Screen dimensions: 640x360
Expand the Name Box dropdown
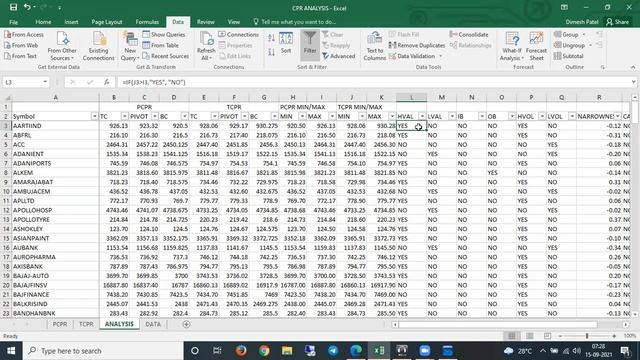click(45, 82)
